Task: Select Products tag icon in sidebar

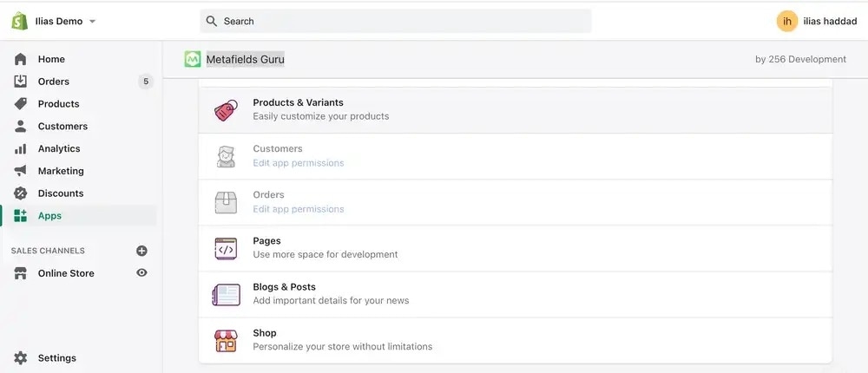Action: [21, 103]
